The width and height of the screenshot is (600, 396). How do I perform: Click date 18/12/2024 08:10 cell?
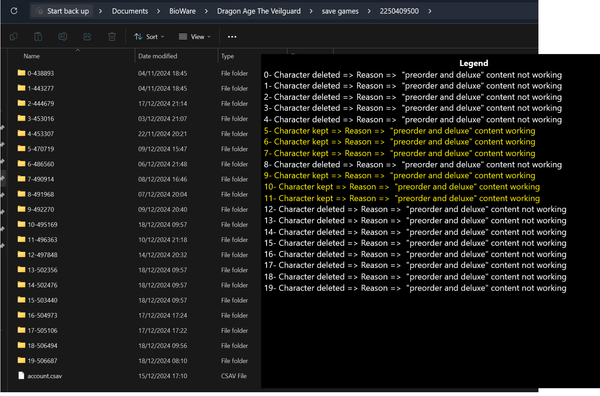point(163,361)
